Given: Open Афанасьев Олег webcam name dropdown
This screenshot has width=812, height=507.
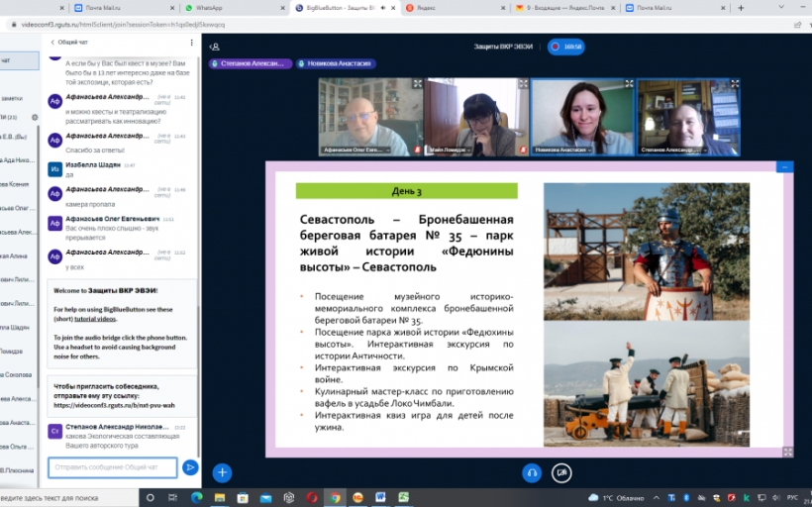Looking at the screenshot, I should (355, 150).
